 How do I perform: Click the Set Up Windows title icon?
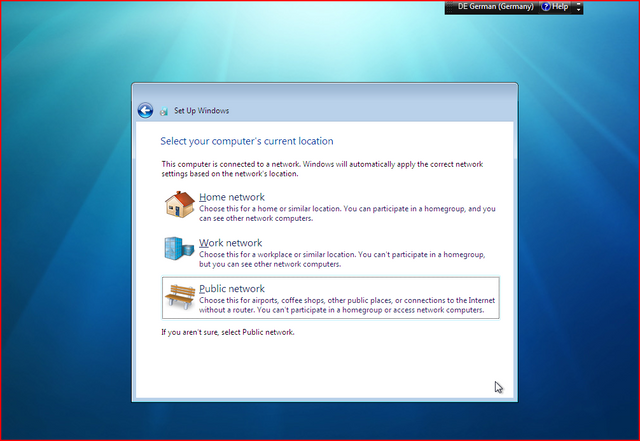(164, 111)
